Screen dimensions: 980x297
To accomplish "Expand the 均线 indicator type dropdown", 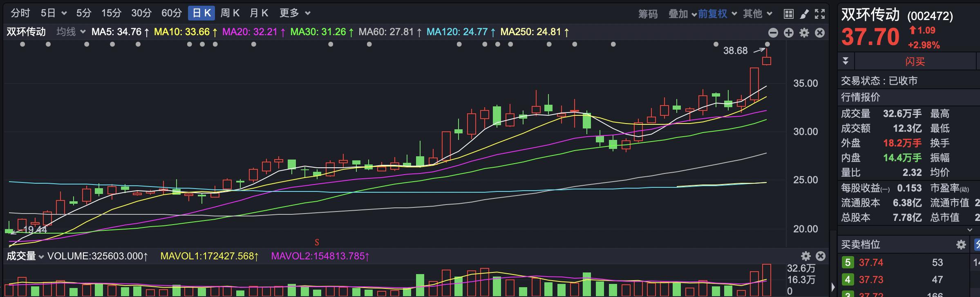I will click(x=71, y=32).
